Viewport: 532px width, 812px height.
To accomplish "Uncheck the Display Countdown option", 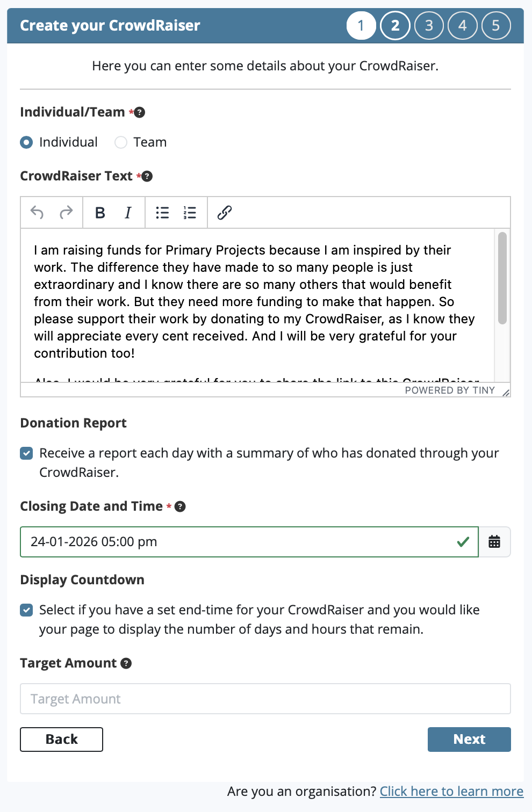I will tap(26, 610).
